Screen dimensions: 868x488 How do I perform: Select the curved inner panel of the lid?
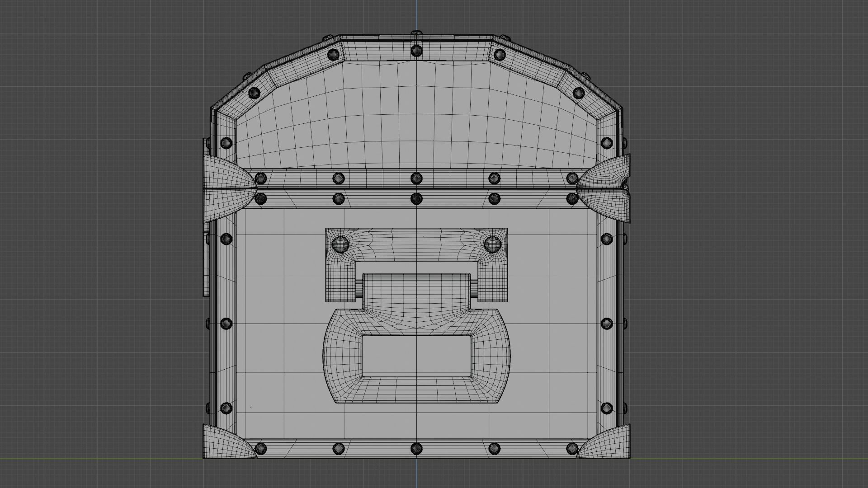click(x=416, y=115)
